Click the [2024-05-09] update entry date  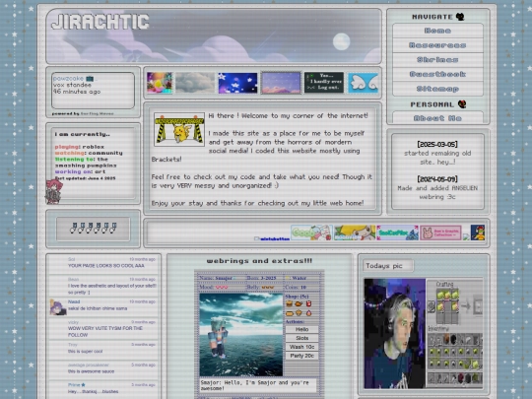point(437,179)
